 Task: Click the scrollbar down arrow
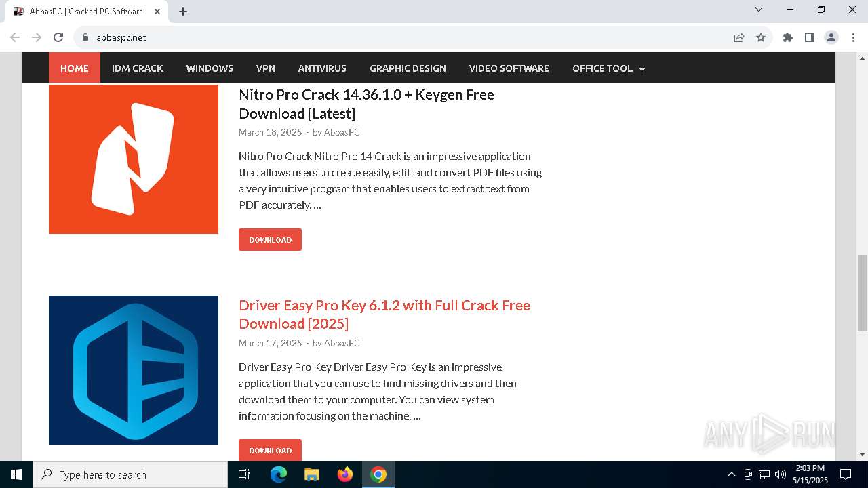[x=862, y=455]
